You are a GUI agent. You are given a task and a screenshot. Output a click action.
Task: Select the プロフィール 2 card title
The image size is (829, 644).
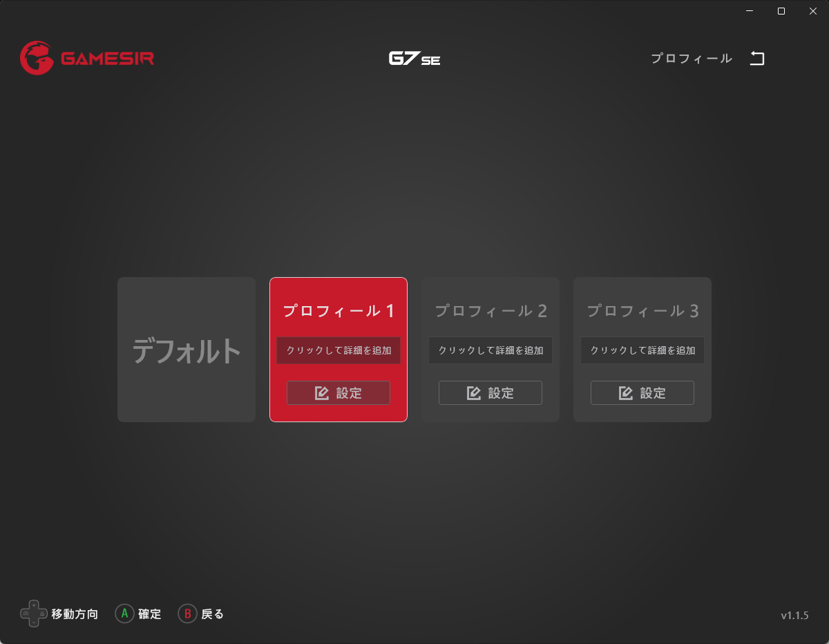pos(490,311)
